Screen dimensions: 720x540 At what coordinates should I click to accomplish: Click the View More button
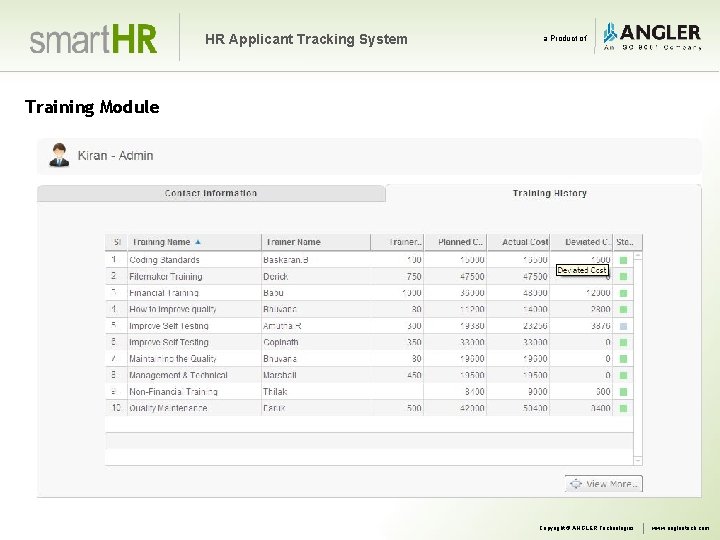click(603, 484)
